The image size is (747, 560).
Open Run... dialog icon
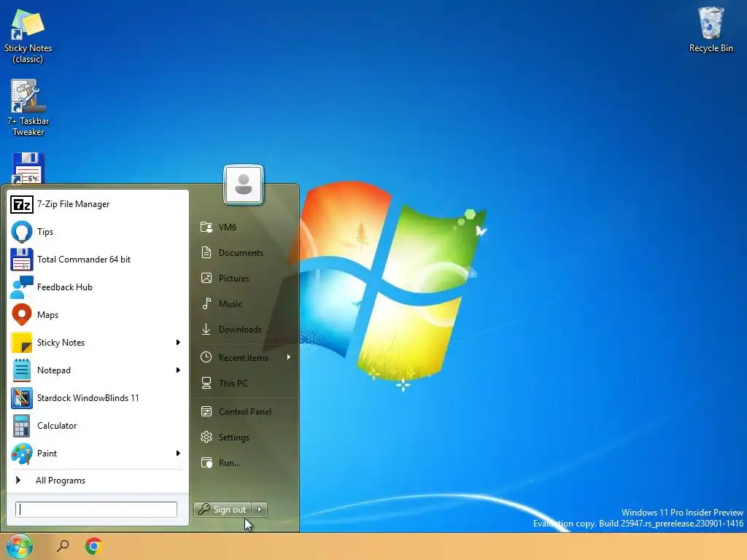(206, 463)
